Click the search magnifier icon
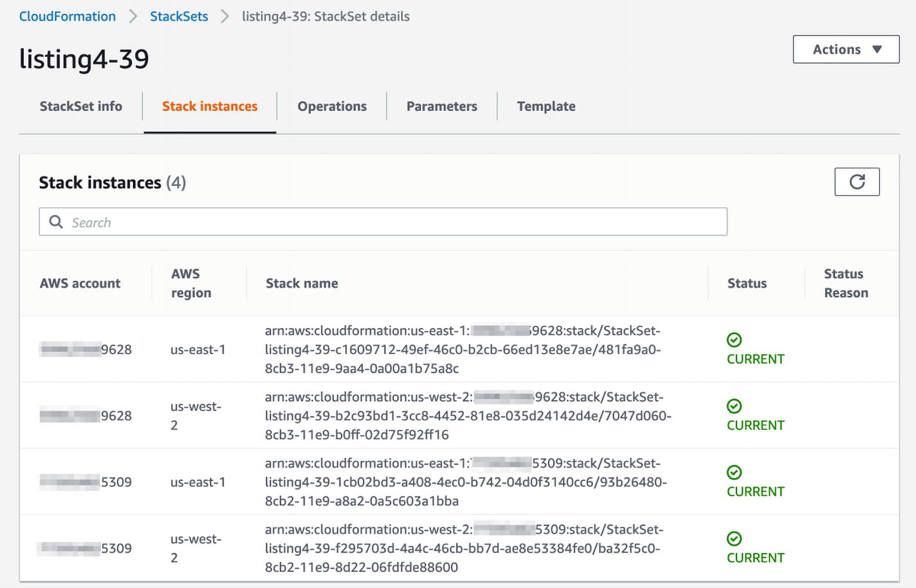 57,222
